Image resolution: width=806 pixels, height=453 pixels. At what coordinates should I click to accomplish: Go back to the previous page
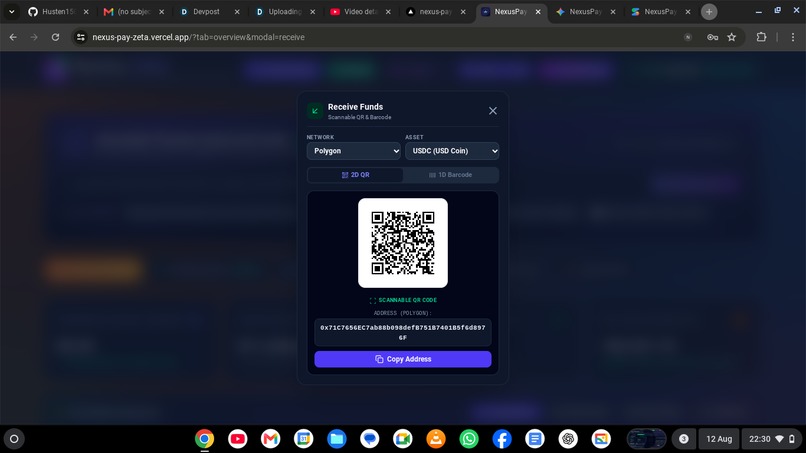coord(13,37)
